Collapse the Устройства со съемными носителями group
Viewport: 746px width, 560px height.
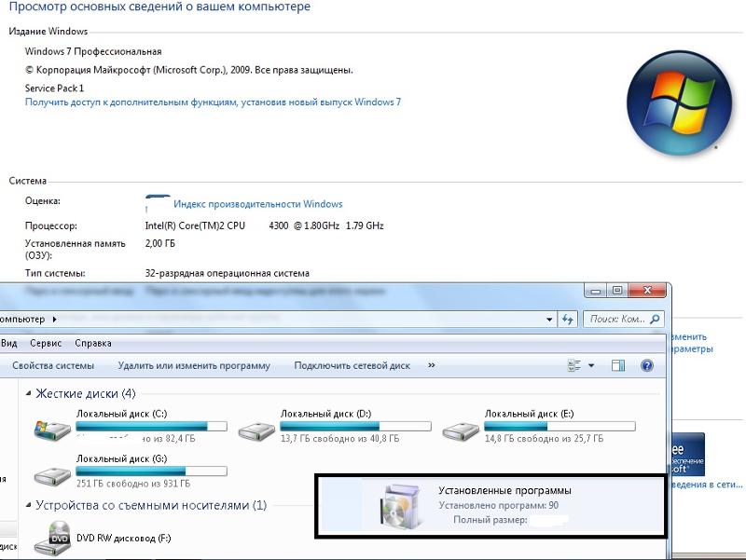29,505
